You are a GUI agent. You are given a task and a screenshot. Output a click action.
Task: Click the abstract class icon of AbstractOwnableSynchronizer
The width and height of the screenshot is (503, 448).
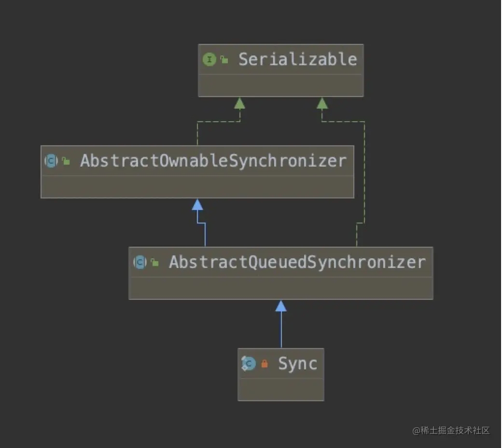(51, 161)
